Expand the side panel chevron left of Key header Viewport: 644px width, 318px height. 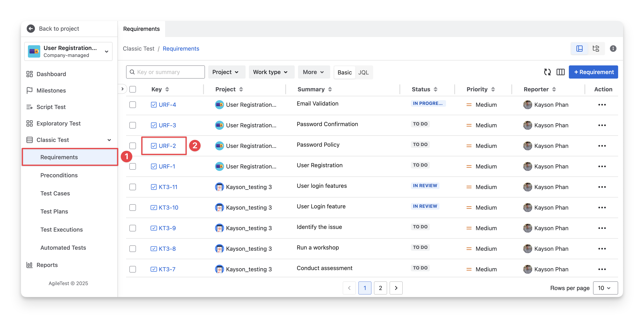coord(122,89)
